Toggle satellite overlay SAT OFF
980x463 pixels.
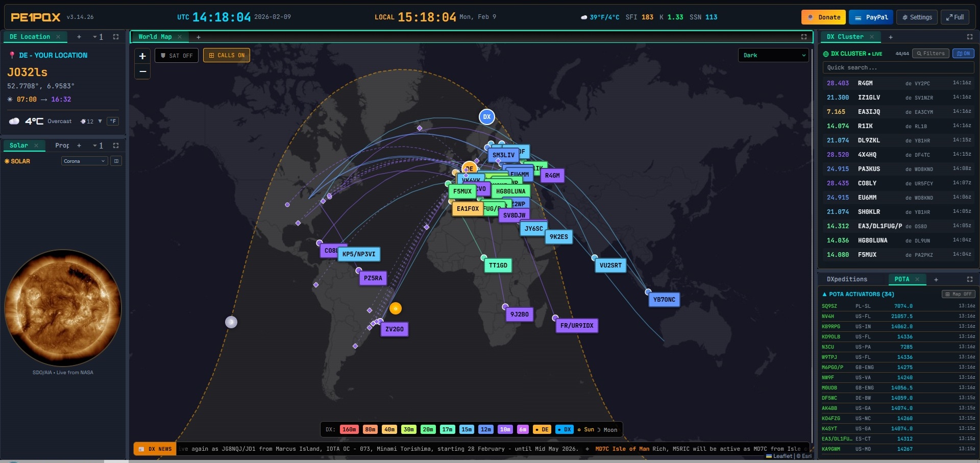point(177,56)
